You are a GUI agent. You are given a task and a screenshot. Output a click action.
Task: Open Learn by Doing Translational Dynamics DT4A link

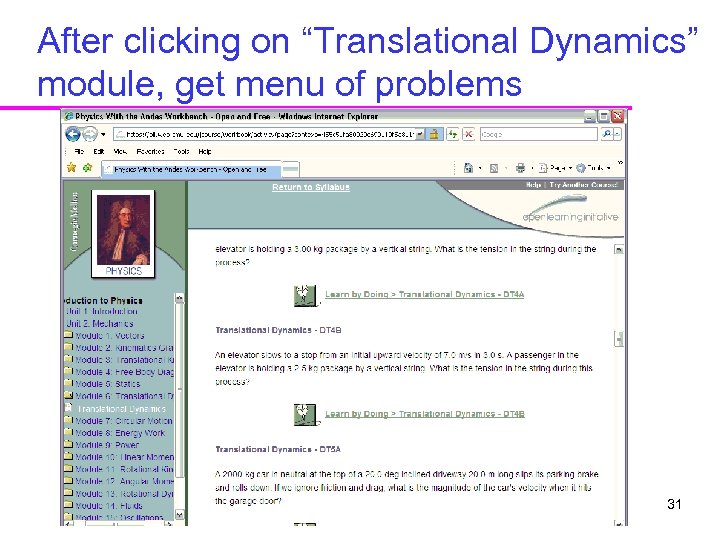click(x=424, y=294)
